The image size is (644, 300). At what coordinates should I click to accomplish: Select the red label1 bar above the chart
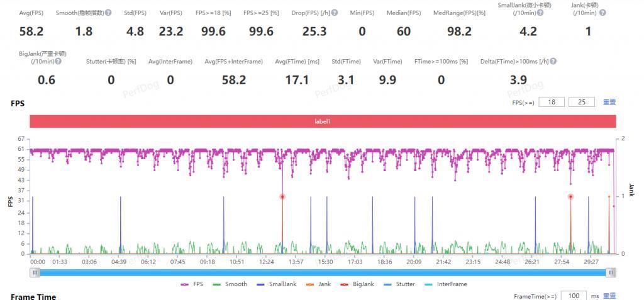(x=322, y=121)
